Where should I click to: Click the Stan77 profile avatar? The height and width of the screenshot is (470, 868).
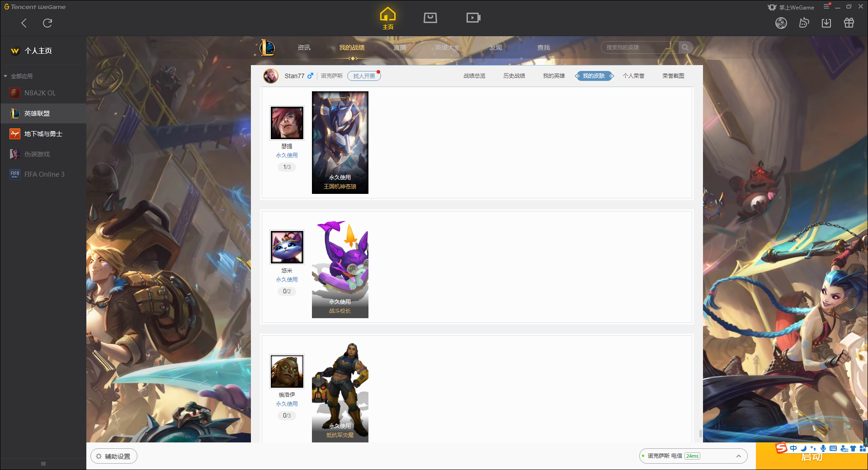click(x=271, y=76)
